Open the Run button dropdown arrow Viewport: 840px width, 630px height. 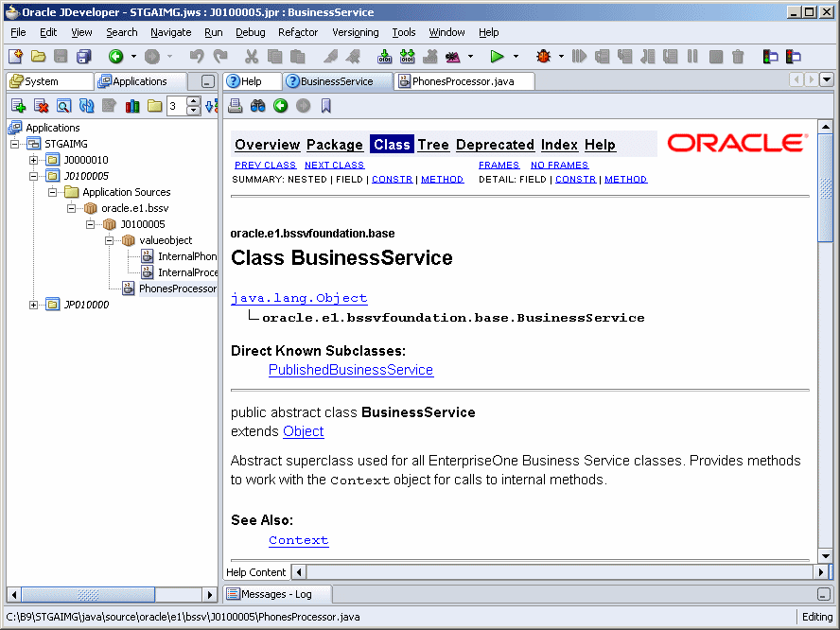(x=515, y=57)
